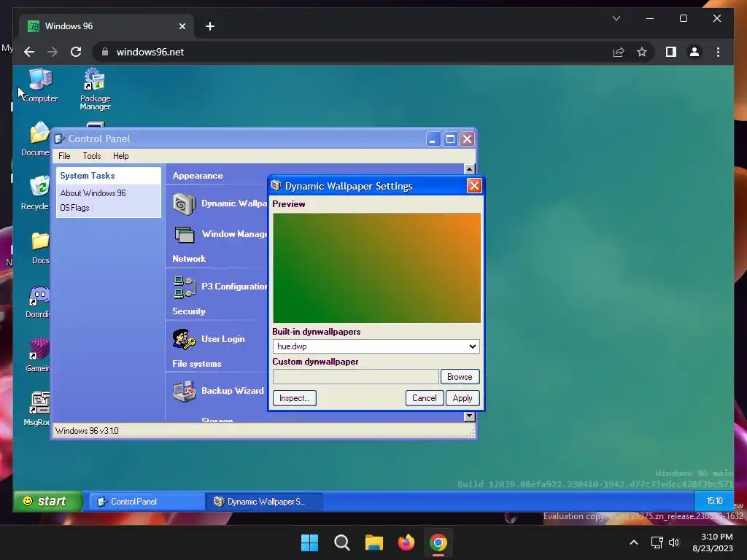Open Windows date and time flyout

coord(713,542)
